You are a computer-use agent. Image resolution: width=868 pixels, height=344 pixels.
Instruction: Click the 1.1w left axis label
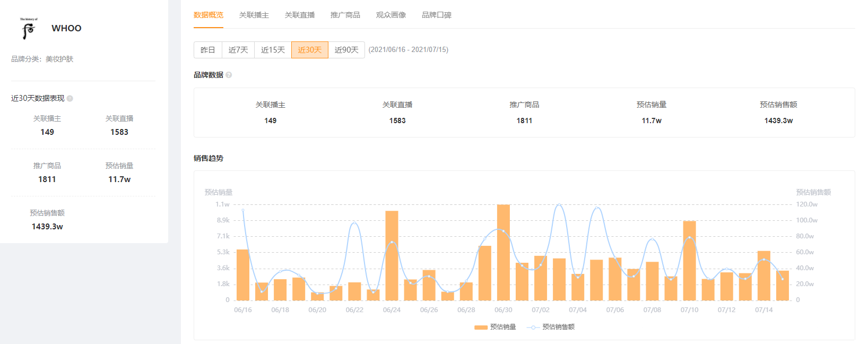point(222,204)
